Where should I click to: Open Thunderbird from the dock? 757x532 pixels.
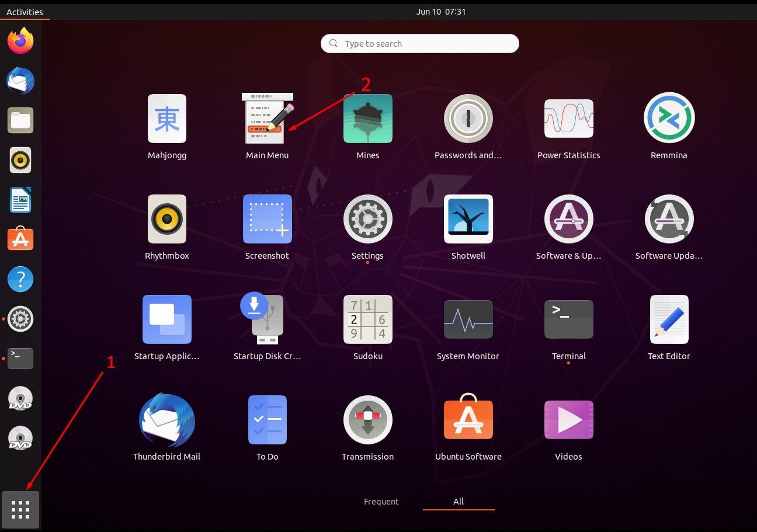pyautogui.click(x=20, y=81)
